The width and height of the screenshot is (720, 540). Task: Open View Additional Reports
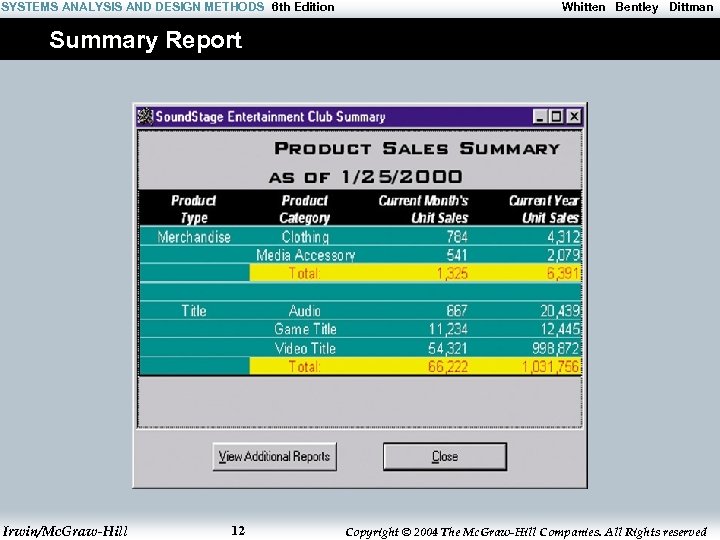click(275, 456)
